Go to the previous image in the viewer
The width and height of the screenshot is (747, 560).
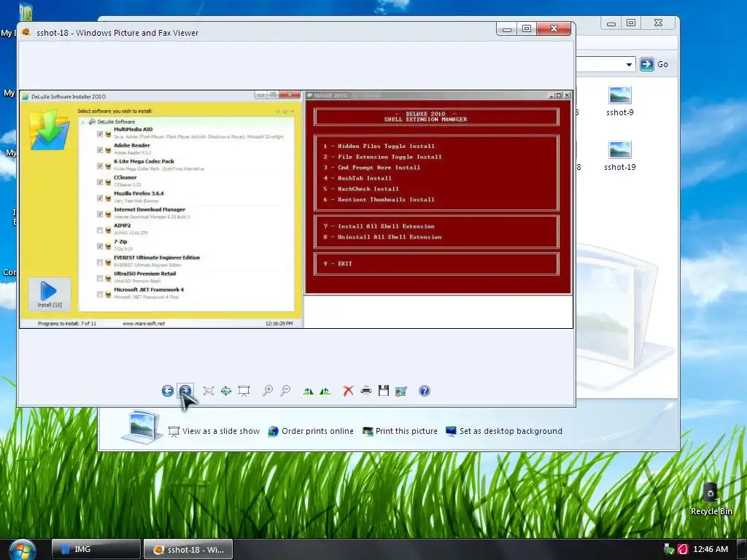167,391
